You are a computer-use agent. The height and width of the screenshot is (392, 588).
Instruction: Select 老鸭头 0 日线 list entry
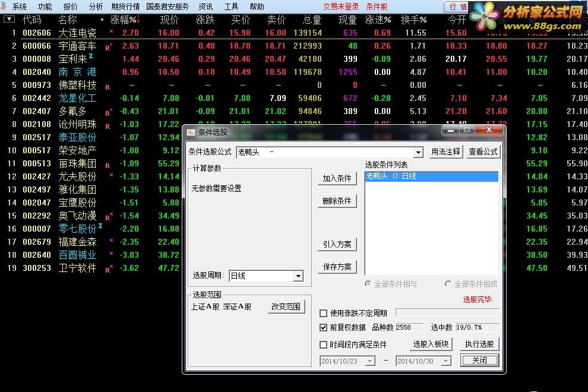pyautogui.click(x=431, y=176)
